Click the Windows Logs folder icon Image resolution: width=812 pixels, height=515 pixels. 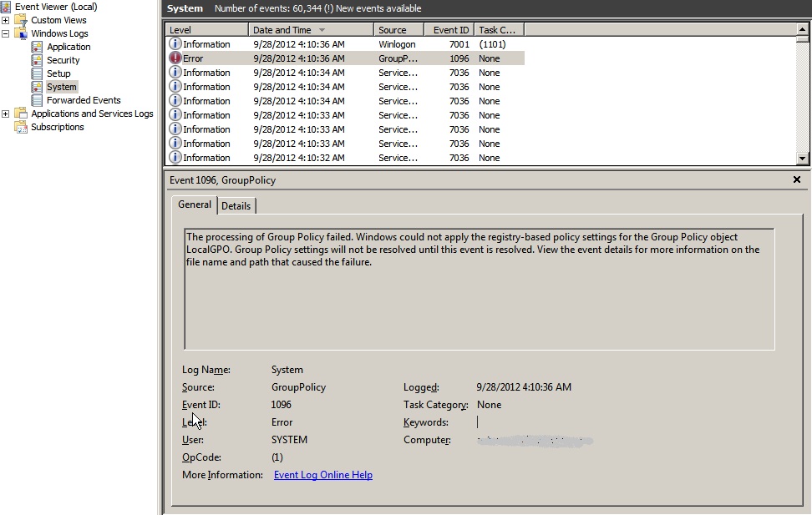click(21, 33)
